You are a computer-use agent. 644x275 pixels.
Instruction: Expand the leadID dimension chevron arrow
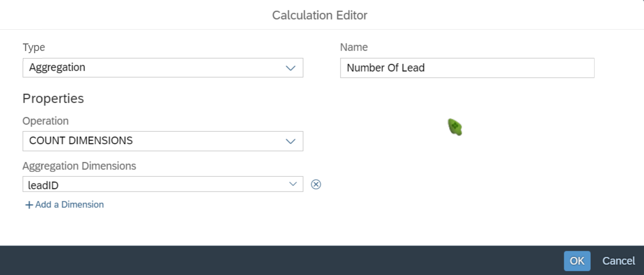pos(293,184)
